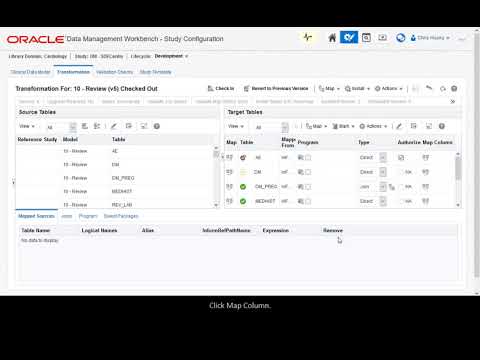Open the Source Tables View menu
480x360 pixels.
click(27, 126)
